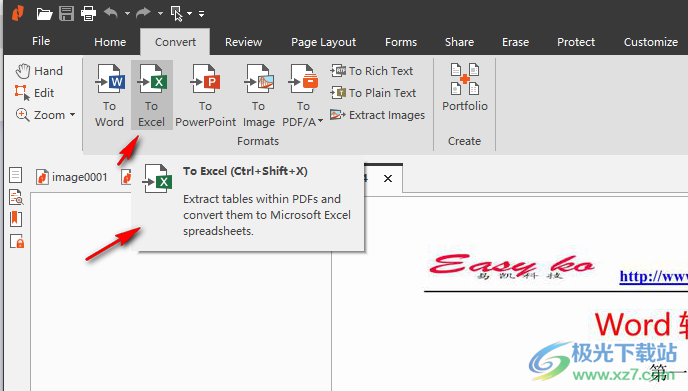Switch to the image0001 document tab
Screen dimensions: 688x391
(x=72, y=177)
